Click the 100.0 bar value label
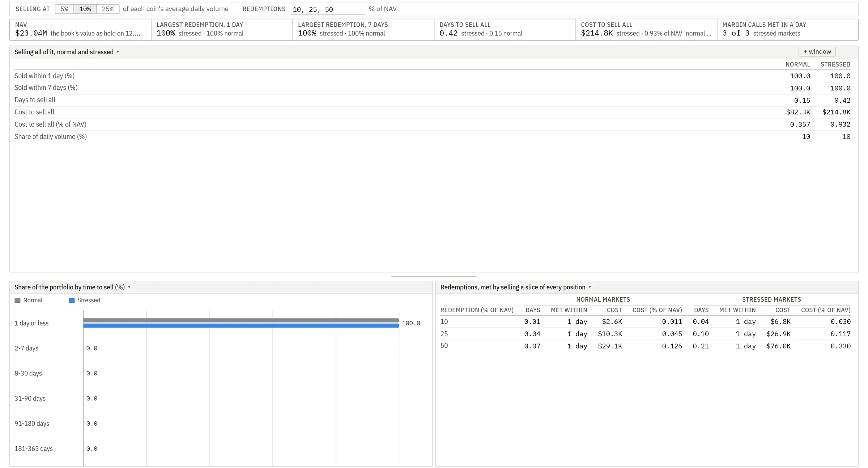Image resolution: width=868 pixels, height=468 pixels. pyautogui.click(x=411, y=323)
